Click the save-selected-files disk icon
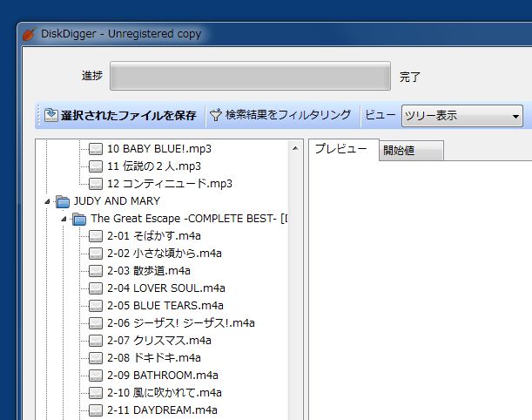The height and width of the screenshot is (420, 532). [x=51, y=115]
